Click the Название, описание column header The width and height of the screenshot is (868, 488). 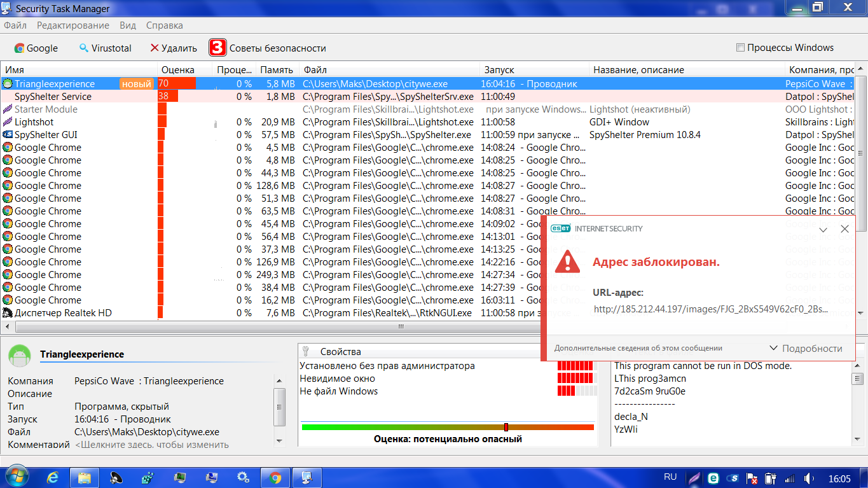coord(688,70)
